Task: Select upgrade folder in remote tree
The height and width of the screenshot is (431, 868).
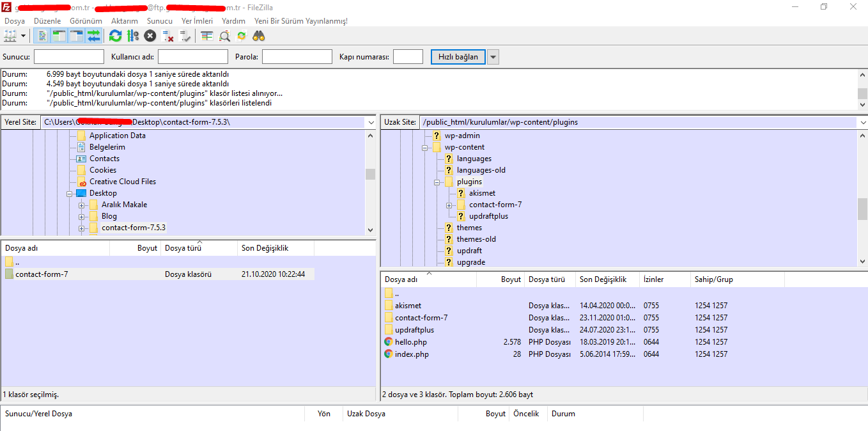Action: pos(471,262)
